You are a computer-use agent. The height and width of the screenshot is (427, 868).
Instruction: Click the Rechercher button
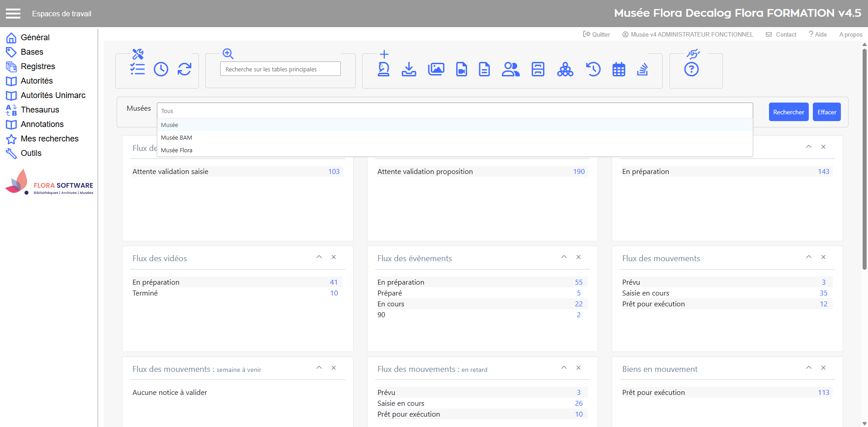pyautogui.click(x=788, y=112)
